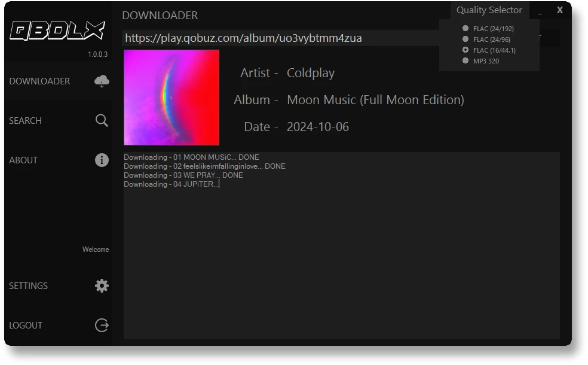Open the Settings gear icon
Screen dimensions: 588x365
click(102, 286)
